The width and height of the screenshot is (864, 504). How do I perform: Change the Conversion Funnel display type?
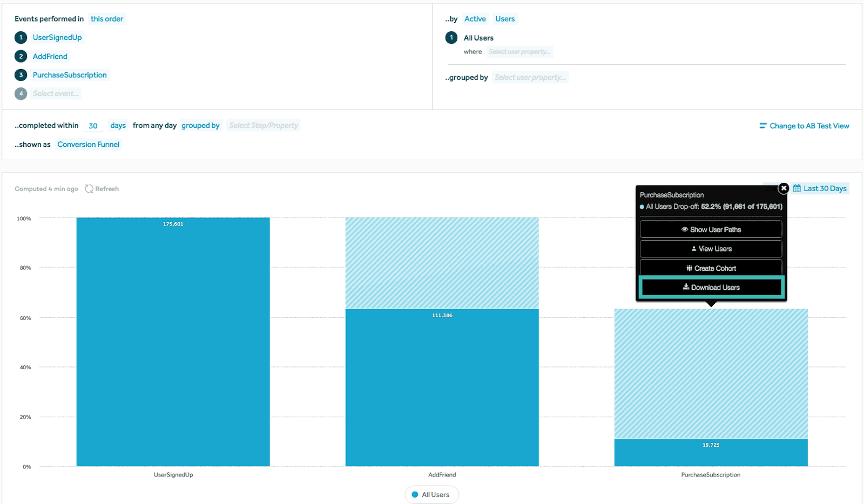point(89,145)
